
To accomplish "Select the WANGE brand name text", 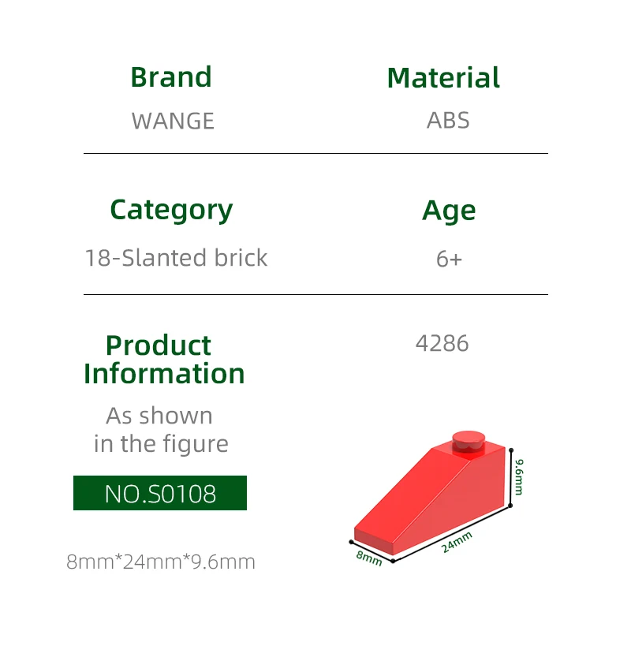I will pyautogui.click(x=173, y=121).
